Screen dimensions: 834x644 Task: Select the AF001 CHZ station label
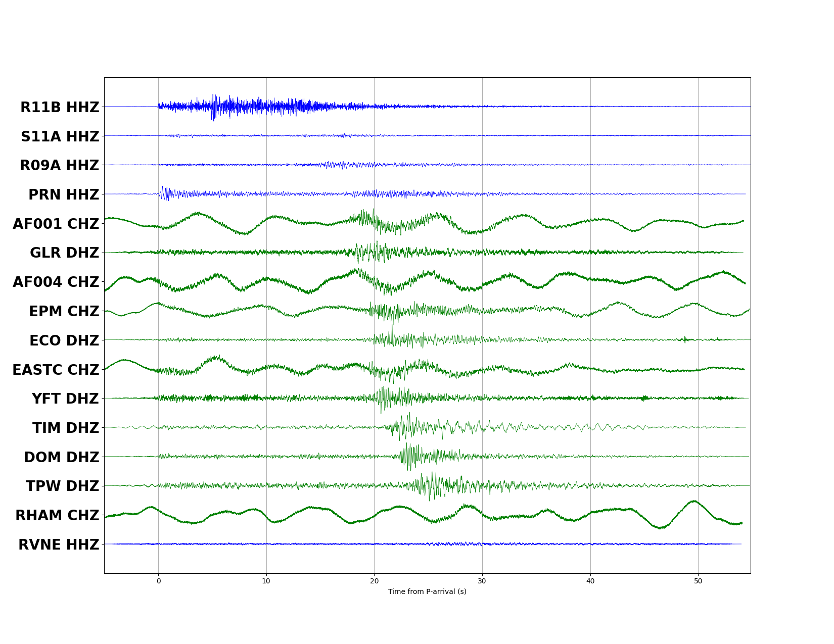(57, 224)
